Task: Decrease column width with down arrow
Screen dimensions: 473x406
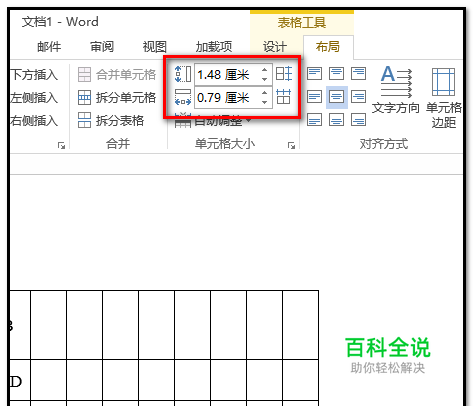Action: click(265, 102)
